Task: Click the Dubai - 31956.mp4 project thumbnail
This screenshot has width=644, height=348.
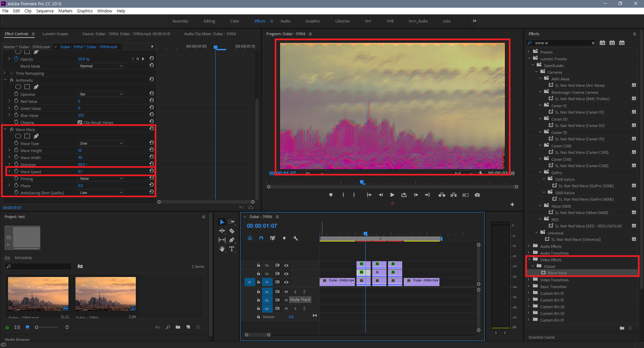Action: tap(38, 294)
